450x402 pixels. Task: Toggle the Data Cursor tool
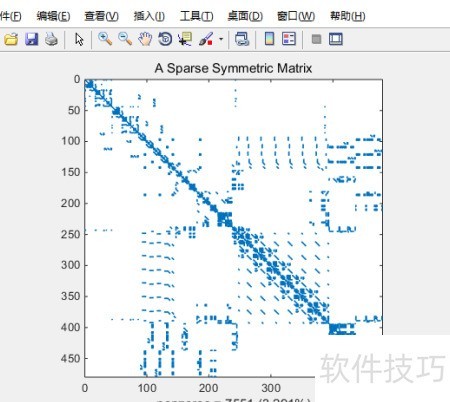185,39
